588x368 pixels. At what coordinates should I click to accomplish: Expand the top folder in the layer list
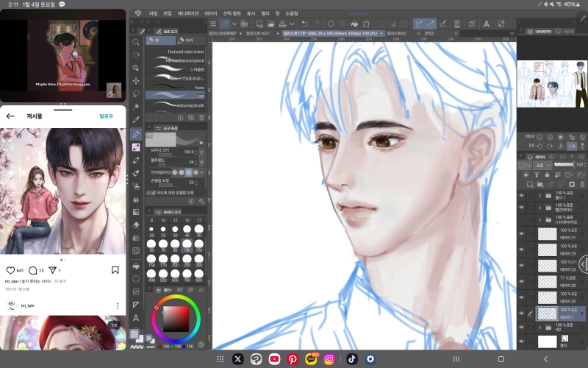point(539,197)
